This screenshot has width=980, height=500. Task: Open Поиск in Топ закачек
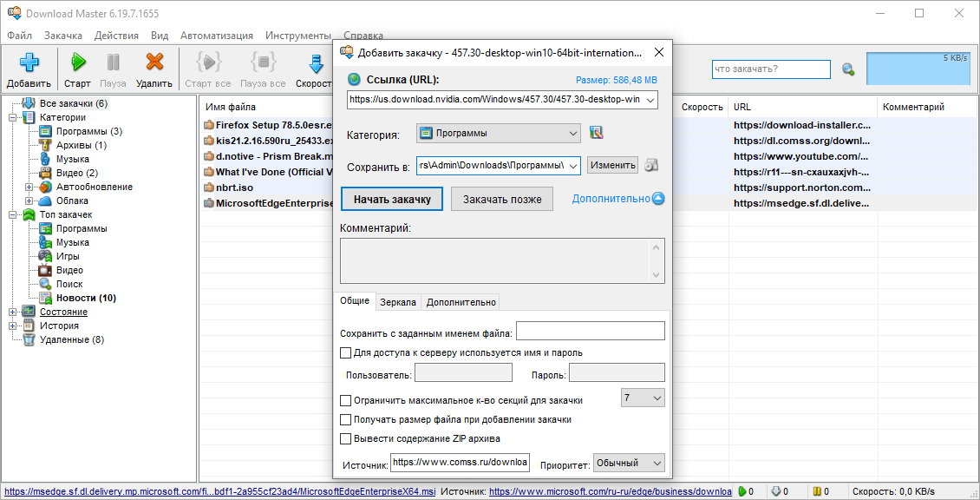click(x=69, y=284)
